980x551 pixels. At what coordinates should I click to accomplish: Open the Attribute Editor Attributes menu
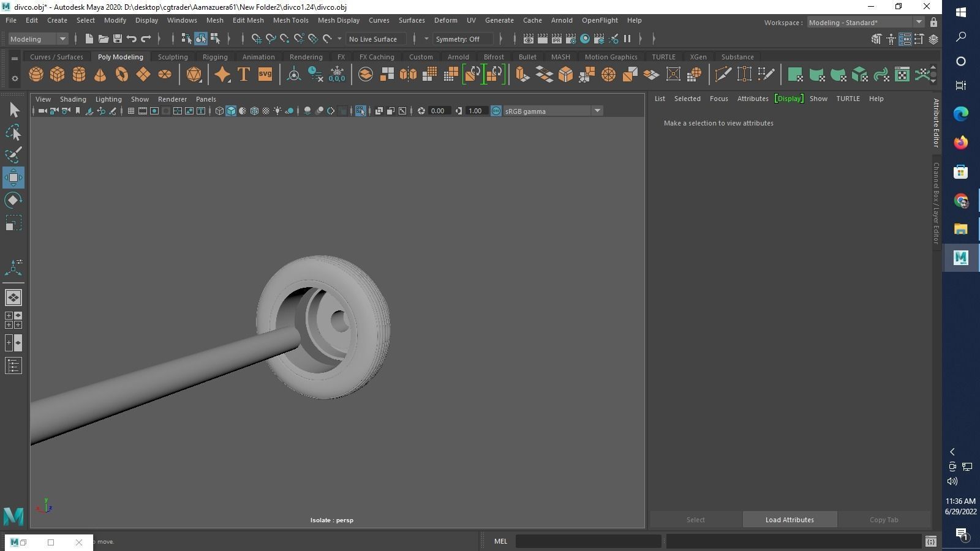[753, 99]
